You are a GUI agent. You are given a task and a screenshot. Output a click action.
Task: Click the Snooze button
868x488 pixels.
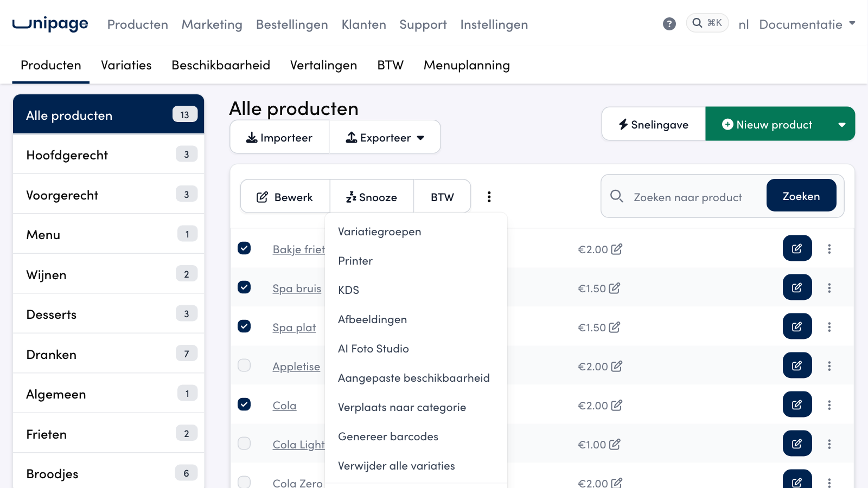tap(372, 197)
